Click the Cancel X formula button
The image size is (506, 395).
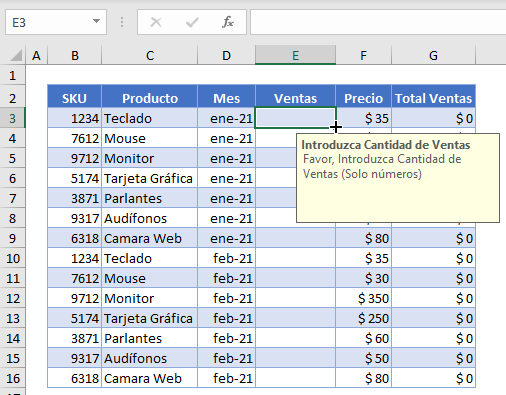coord(156,22)
